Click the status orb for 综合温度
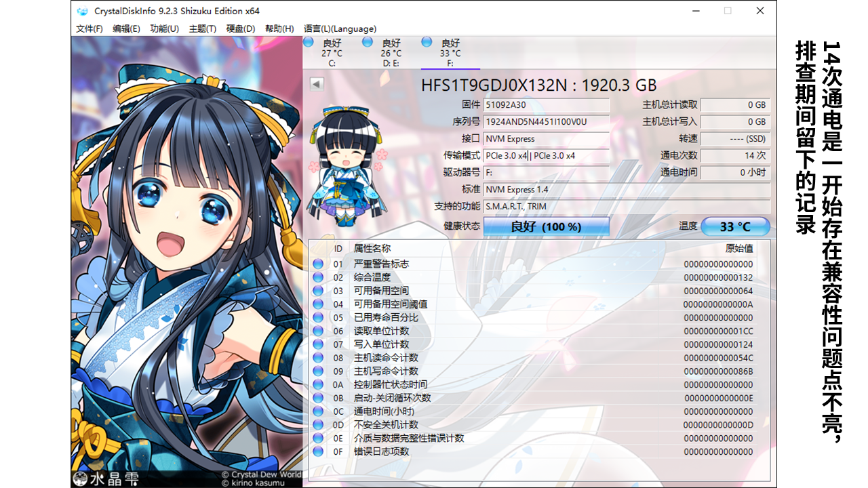The image size is (868, 488). coord(318,277)
